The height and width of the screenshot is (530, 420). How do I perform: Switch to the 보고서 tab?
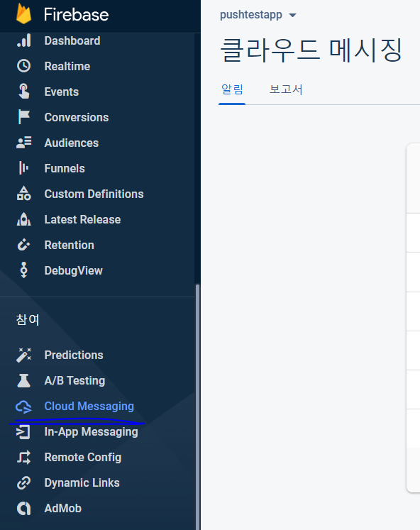point(286,89)
